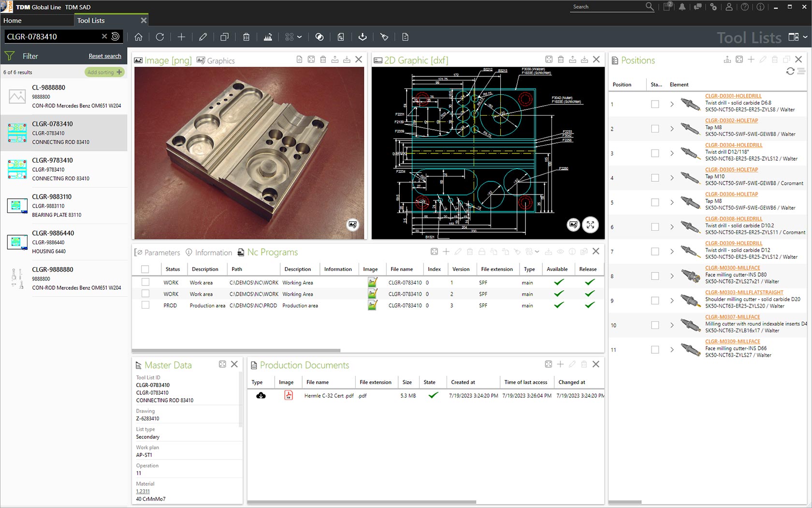Viewport: 812px width, 508px height.
Task: Add Nc program with plus icon
Action: click(x=446, y=252)
